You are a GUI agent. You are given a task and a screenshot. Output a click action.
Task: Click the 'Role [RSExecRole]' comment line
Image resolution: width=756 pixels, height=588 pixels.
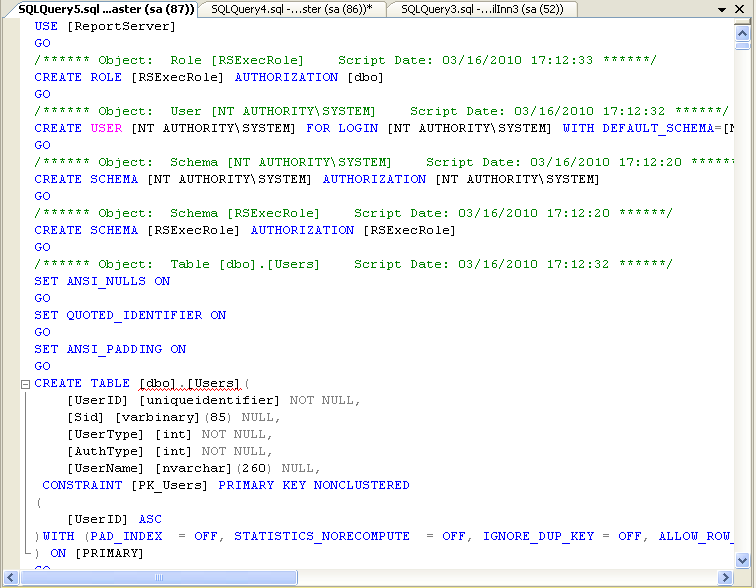[345, 60]
